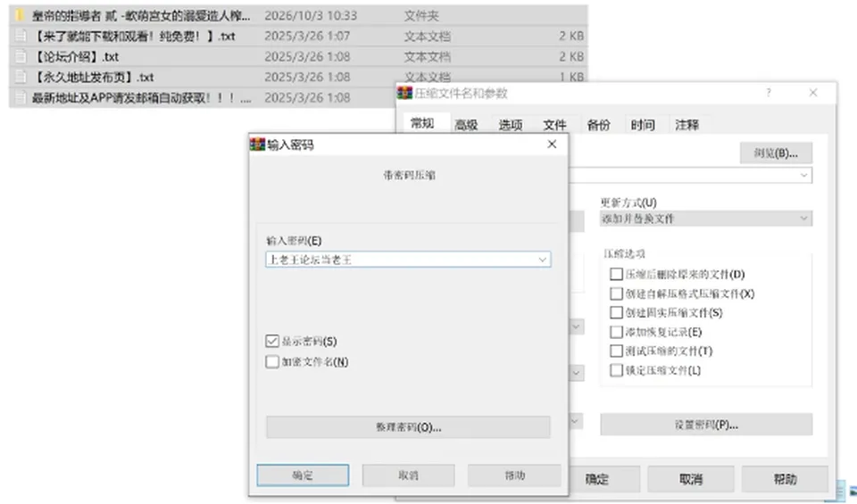Open the password history dropdown arrow
The image size is (857, 504).
point(542,260)
